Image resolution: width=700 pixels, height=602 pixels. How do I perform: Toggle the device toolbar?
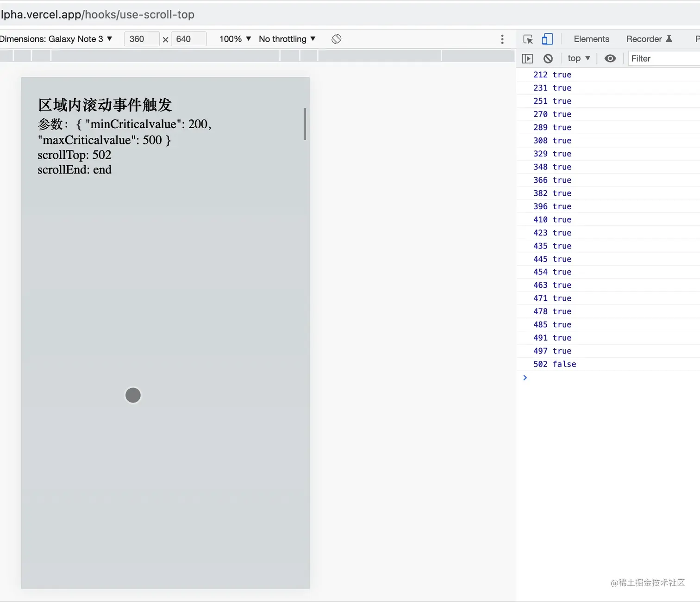pos(547,39)
